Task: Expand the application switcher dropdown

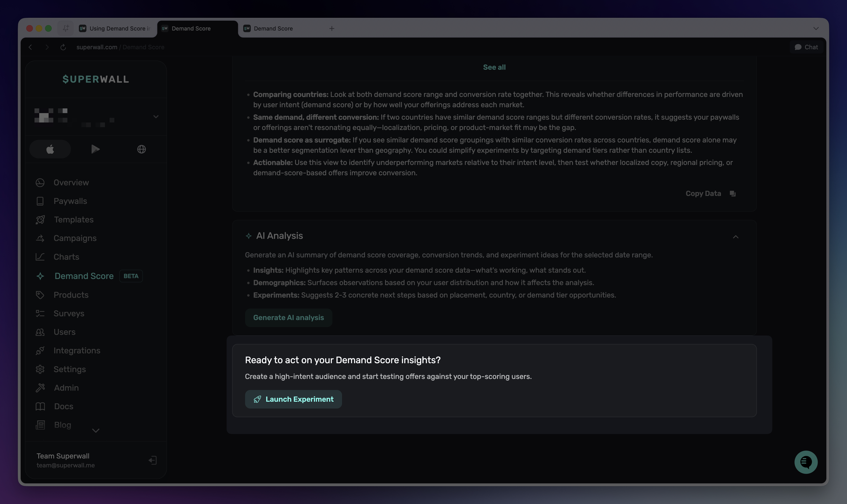Action: coord(156,116)
